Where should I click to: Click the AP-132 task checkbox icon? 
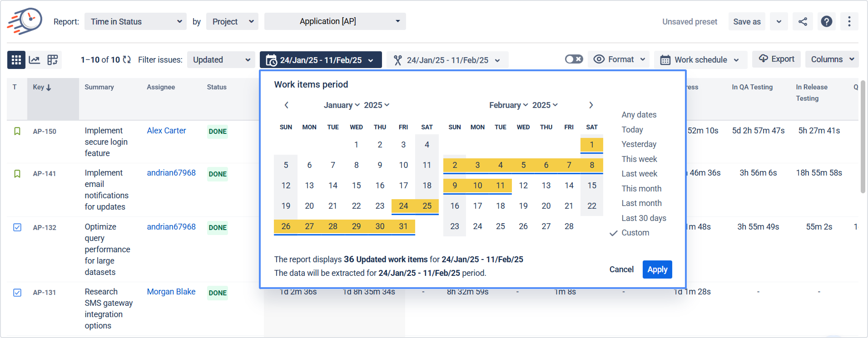pos(17,227)
